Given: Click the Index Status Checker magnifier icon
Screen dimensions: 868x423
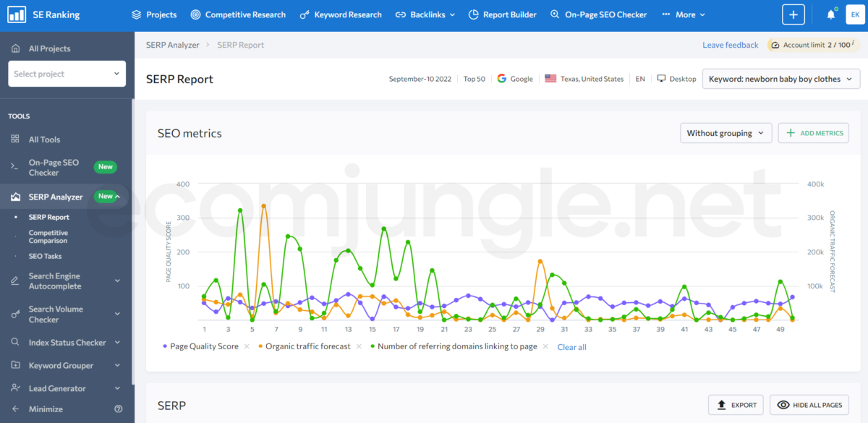Looking at the screenshot, I should click(15, 343).
